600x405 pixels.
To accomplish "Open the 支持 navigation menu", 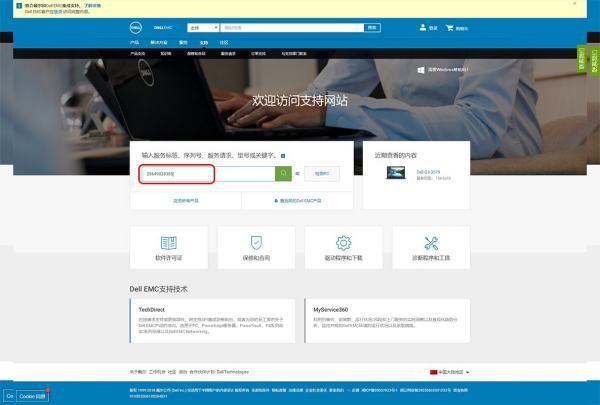I will pos(204,42).
